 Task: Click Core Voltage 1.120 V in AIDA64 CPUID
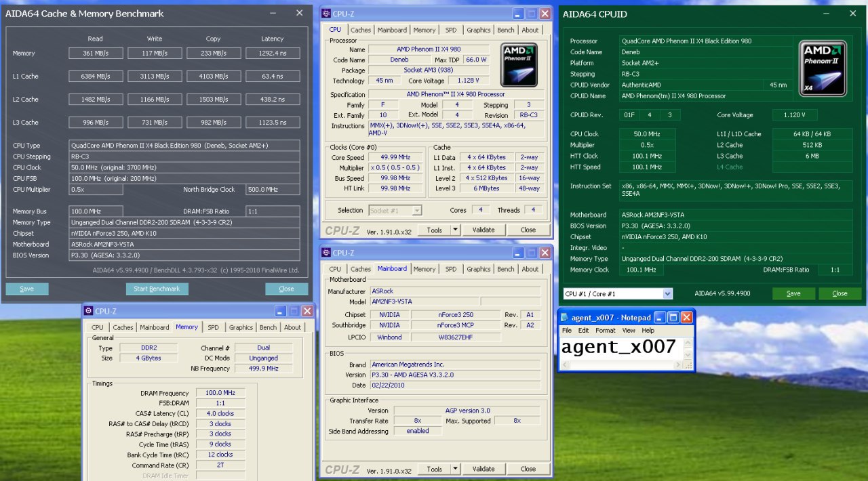click(x=795, y=115)
